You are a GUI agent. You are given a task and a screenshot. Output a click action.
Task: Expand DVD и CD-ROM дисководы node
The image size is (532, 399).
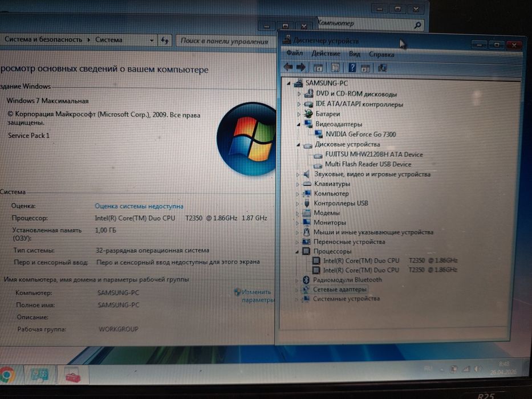299,93
